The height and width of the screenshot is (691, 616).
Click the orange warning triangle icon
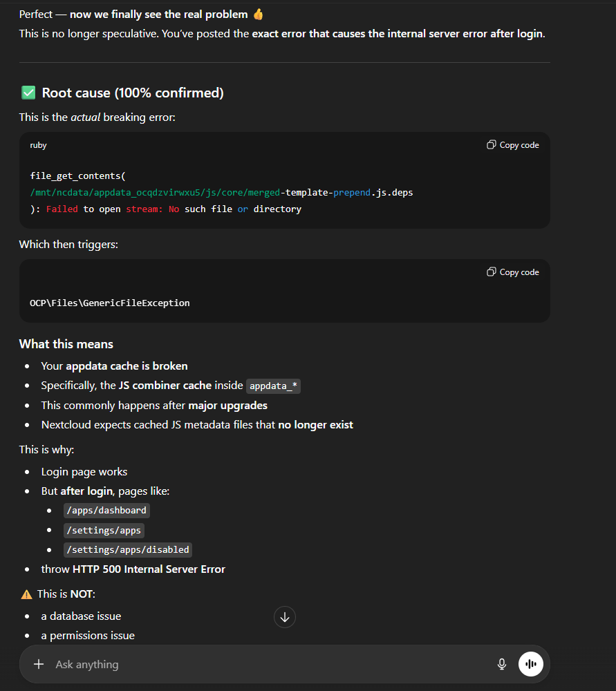pos(26,594)
